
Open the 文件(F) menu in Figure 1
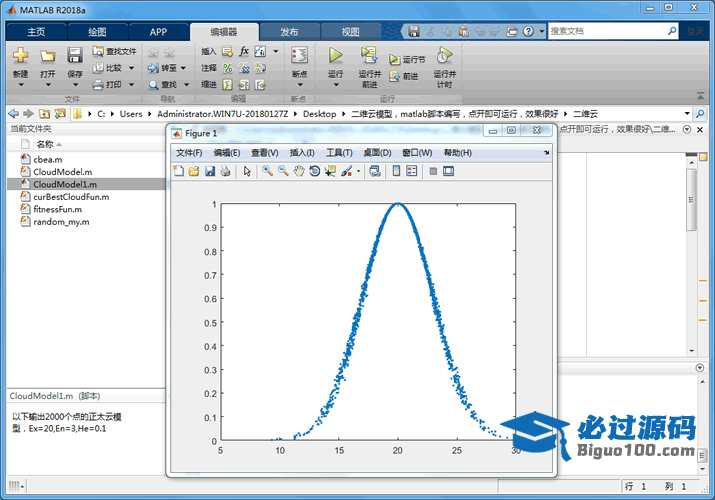tap(189, 153)
